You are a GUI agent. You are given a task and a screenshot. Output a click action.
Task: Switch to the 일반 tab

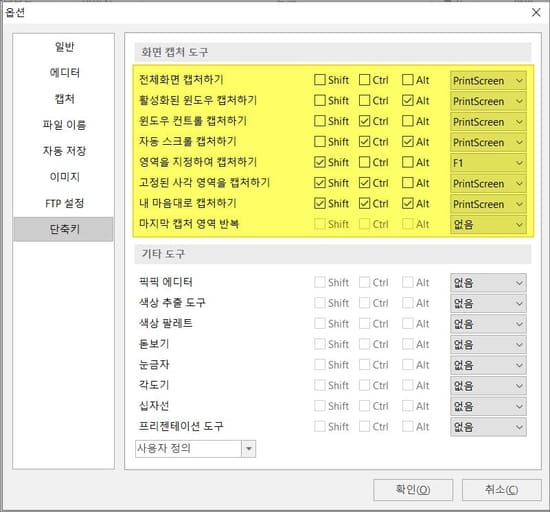coord(64,47)
